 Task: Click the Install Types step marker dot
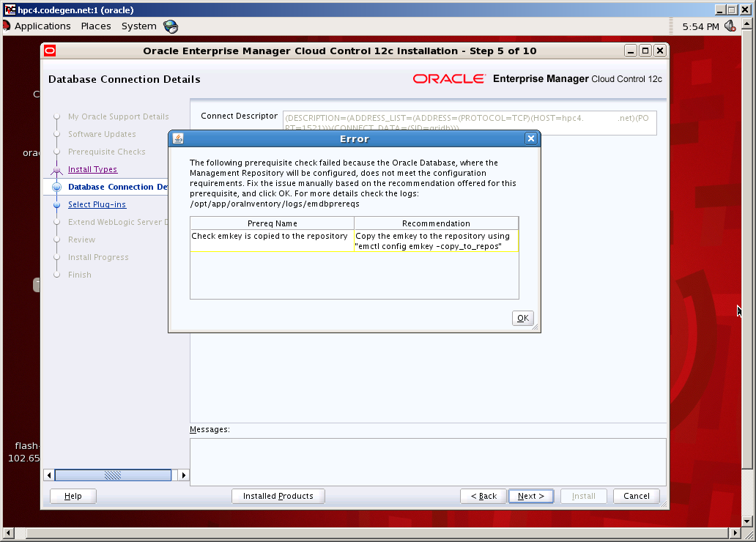tap(57, 169)
